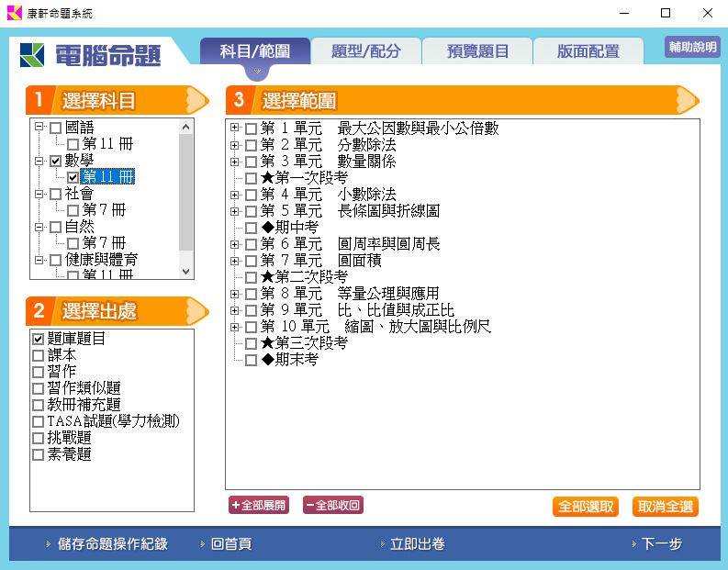Expand 第 5 單元 長條圖與折線圖
Screen dimensions: 728x570
[x=234, y=211]
